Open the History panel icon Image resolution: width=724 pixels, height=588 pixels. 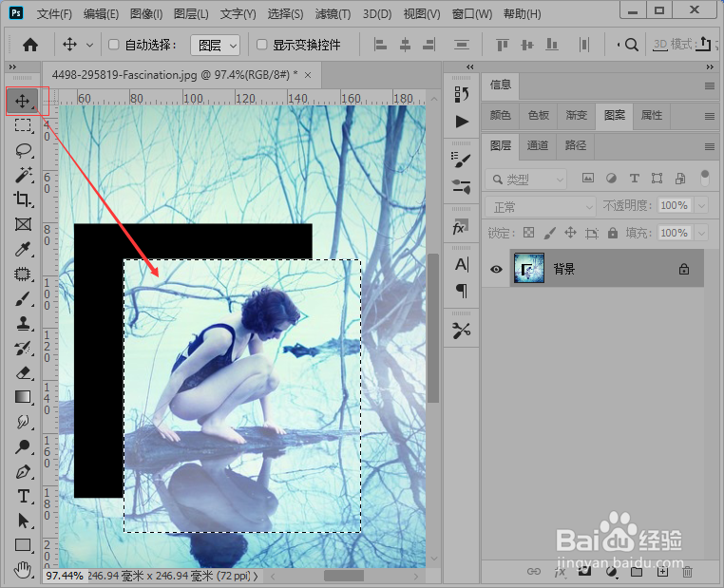tap(461, 95)
